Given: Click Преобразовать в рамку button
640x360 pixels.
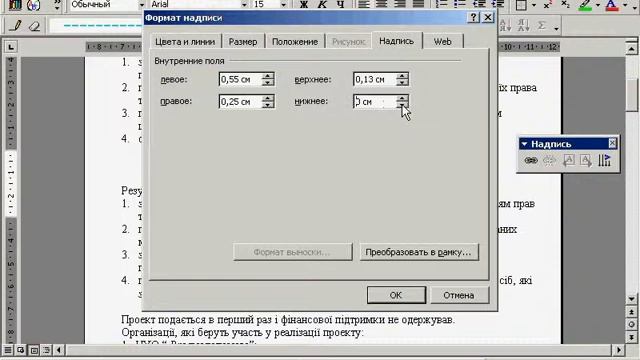Looking at the screenshot, I should [x=418, y=252].
